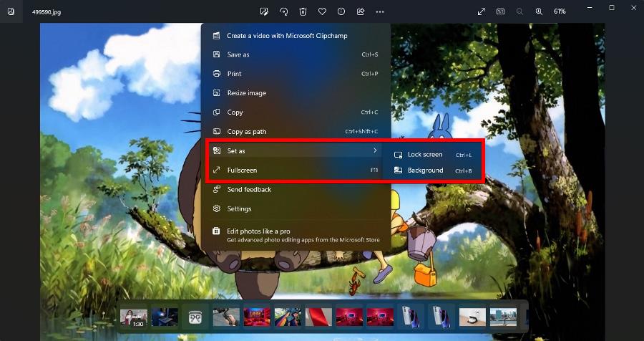644x341 pixels.
Task: Expand the Set as submenu
Action: (296, 150)
